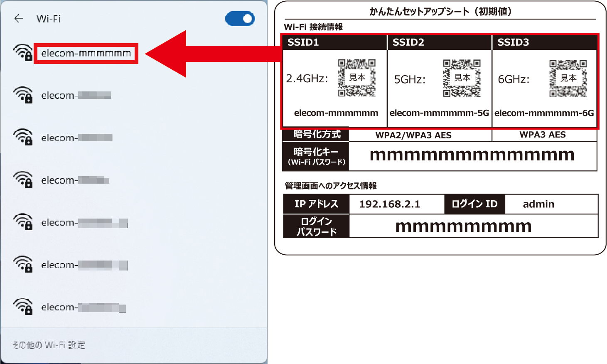Go back using the arrow beside Wi-Fi
This screenshot has height=364, width=607.
click(x=19, y=18)
